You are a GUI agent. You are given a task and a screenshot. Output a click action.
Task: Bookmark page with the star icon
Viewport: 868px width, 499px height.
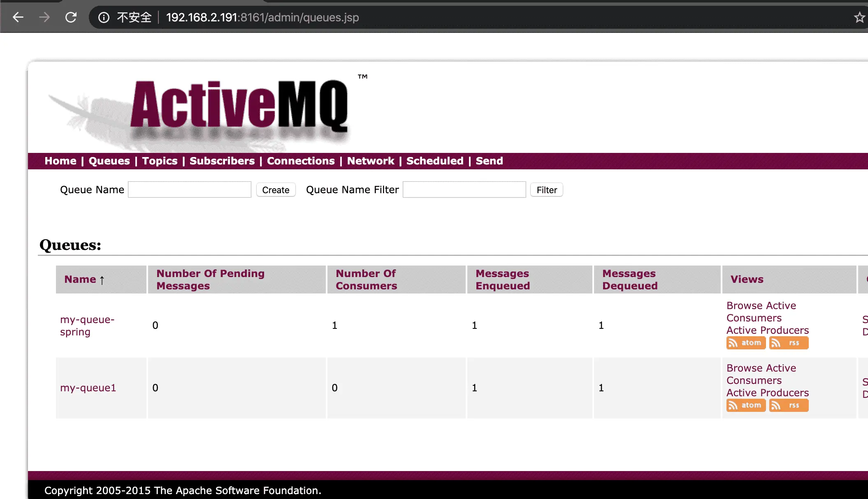point(859,17)
